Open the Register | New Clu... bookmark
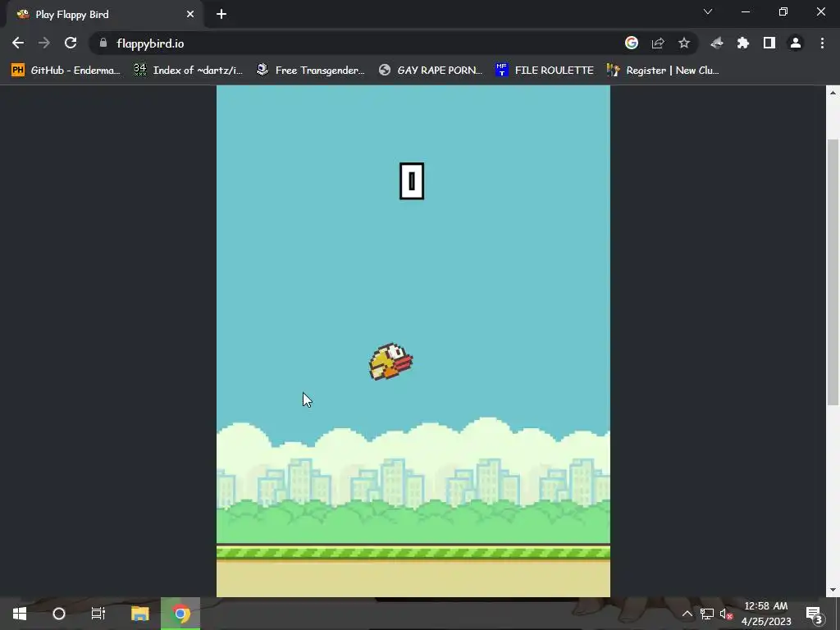The width and height of the screenshot is (840, 630). (x=663, y=71)
